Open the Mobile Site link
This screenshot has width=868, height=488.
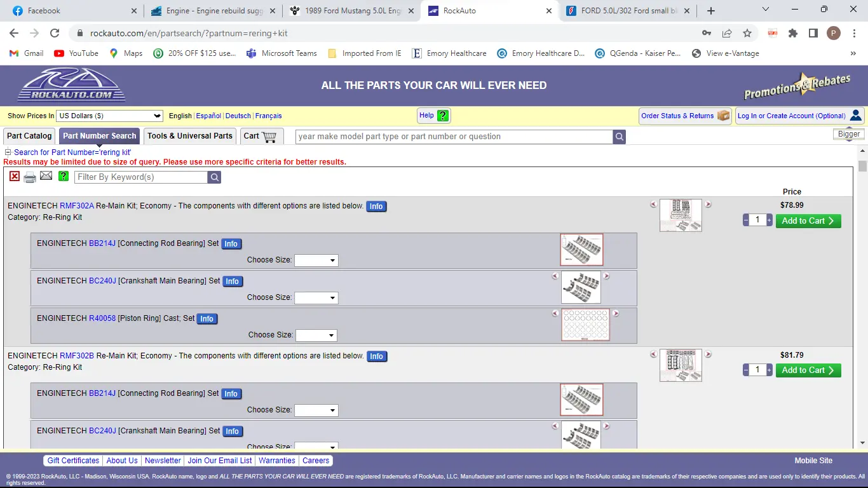tap(813, 461)
